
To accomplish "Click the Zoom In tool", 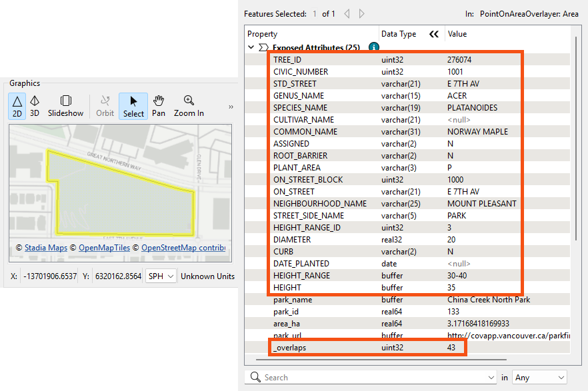I will pyautogui.click(x=189, y=105).
